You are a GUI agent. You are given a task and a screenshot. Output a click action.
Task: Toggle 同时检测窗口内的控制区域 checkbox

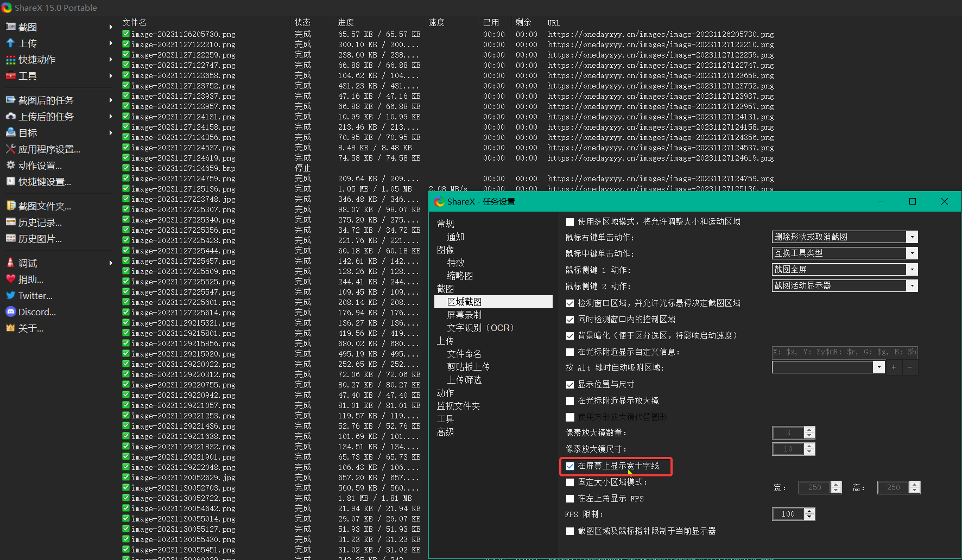click(x=570, y=319)
